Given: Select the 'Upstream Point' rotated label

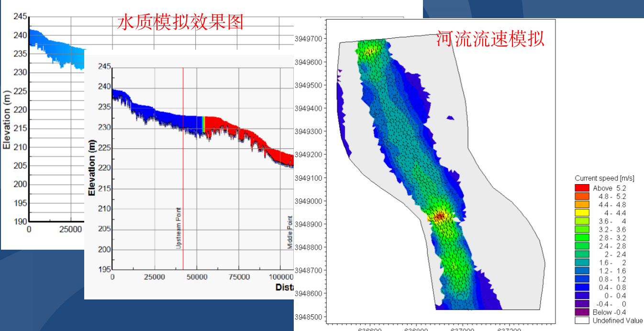Looking at the screenshot, I should tap(178, 228).
